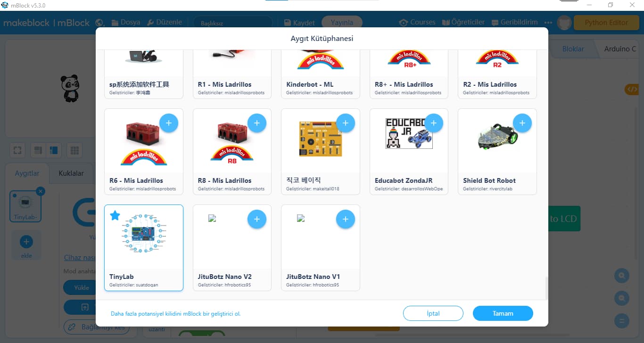This screenshot has height=343, width=644.
Task: Switch to large stage layout
Action: [x=53, y=150]
